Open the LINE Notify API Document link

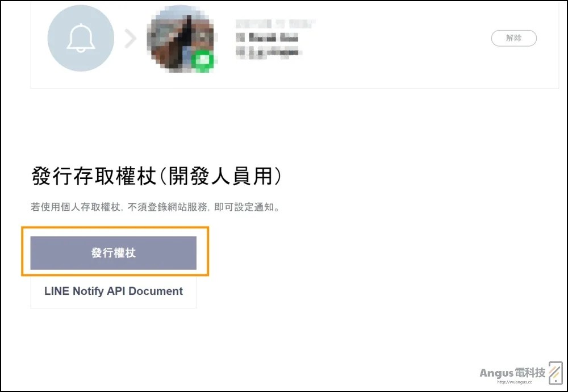point(114,291)
